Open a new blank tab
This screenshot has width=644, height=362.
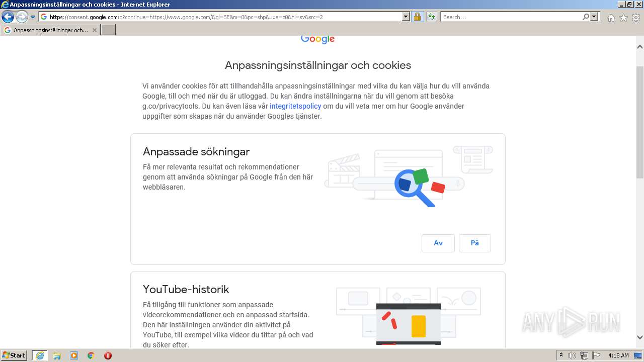point(108,30)
